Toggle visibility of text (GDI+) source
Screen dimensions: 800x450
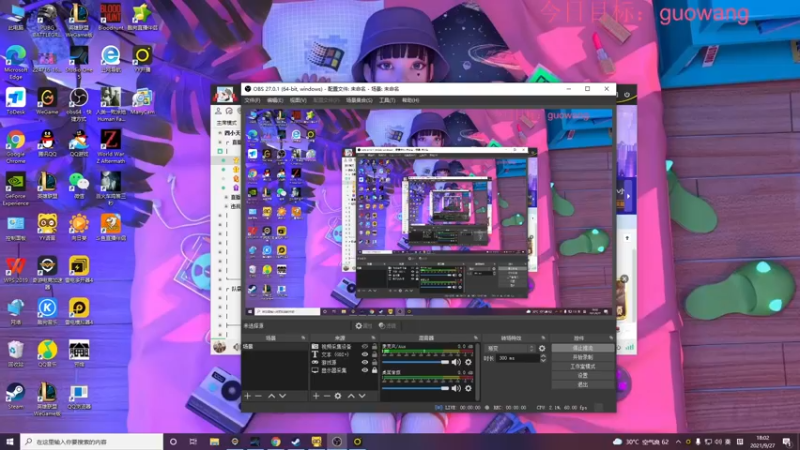(364, 354)
